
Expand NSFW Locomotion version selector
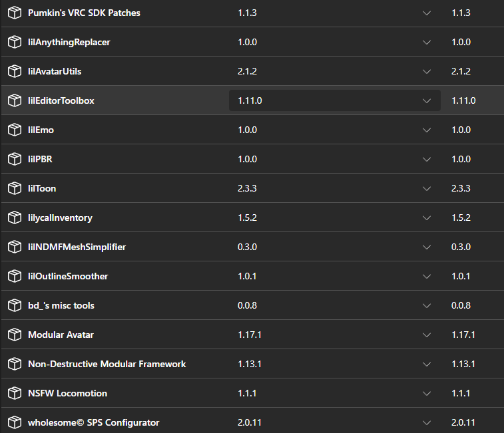point(335,393)
